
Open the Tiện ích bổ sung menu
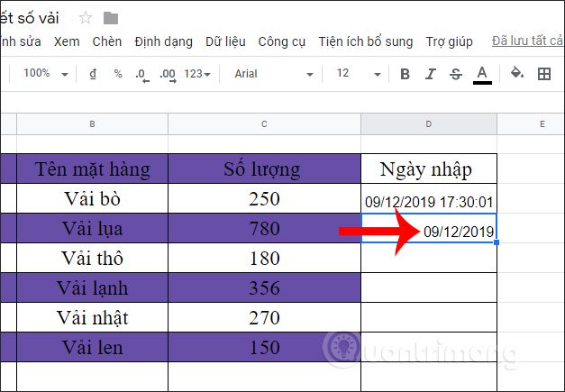[x=365, y=41]
